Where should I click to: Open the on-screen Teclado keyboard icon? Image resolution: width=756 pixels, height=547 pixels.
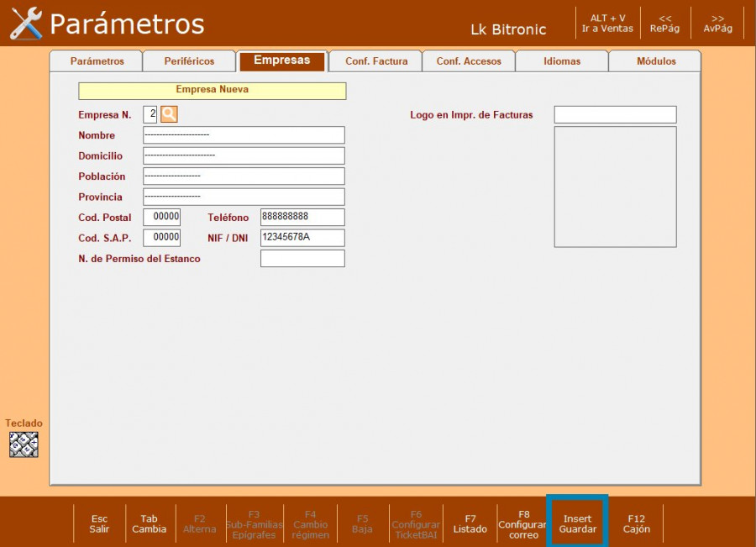(x=24, y=444)
